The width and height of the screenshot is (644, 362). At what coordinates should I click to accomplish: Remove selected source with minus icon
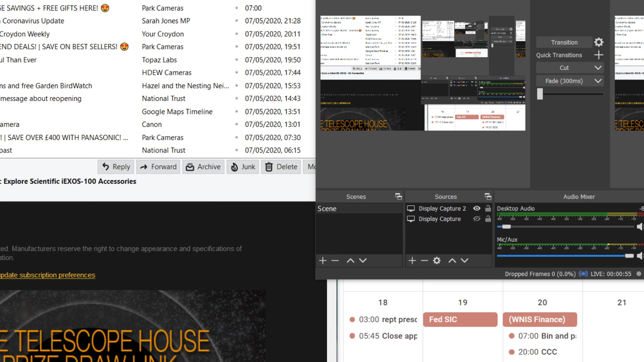424,261
